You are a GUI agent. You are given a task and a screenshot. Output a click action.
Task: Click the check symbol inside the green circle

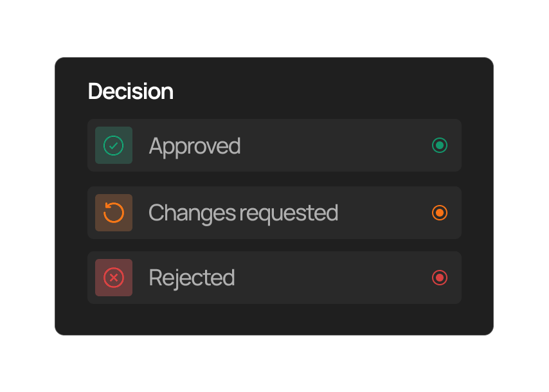point(113,145)
